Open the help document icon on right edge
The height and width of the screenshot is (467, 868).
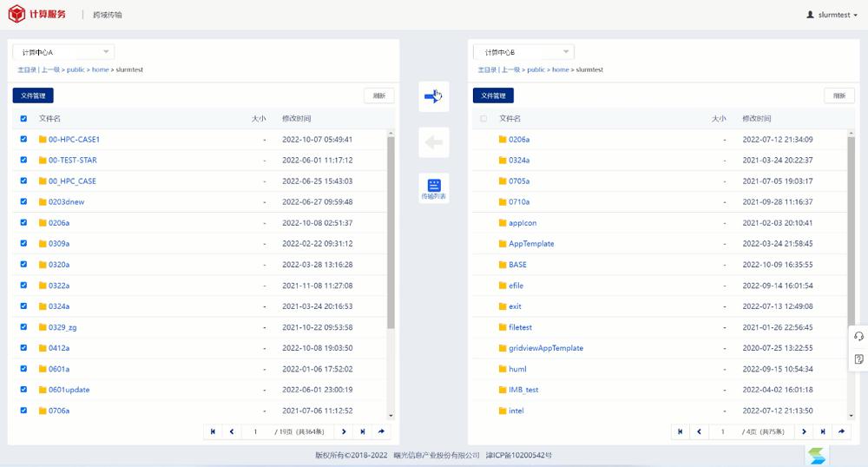click(x=858, y=358)
